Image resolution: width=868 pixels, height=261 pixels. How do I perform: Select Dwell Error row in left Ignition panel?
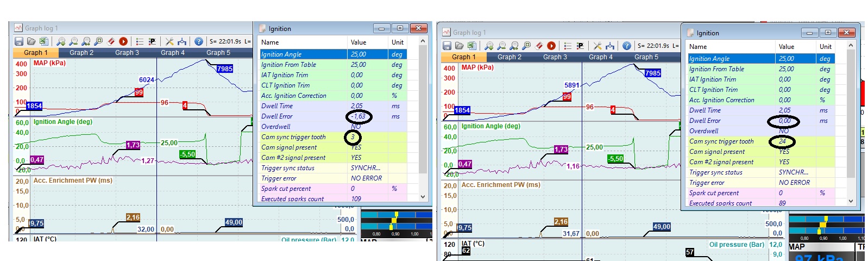tap(277, 116)
